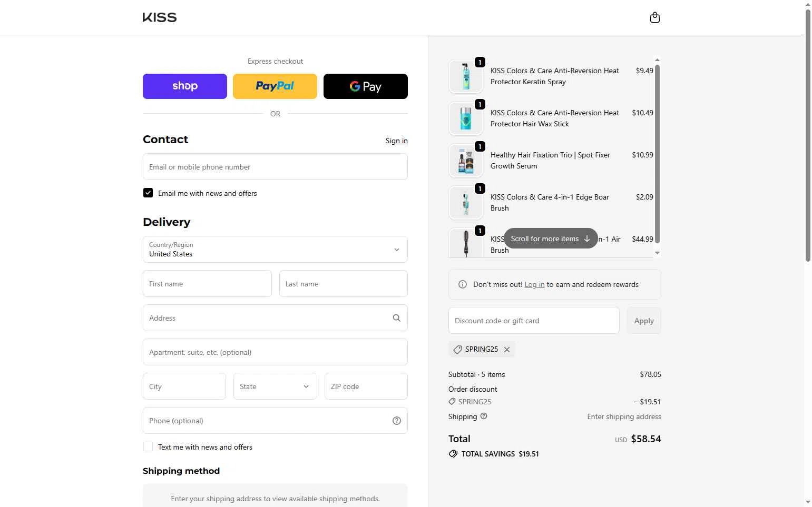
Task: Click the order items list scrollbar
Action: point(657,153)
